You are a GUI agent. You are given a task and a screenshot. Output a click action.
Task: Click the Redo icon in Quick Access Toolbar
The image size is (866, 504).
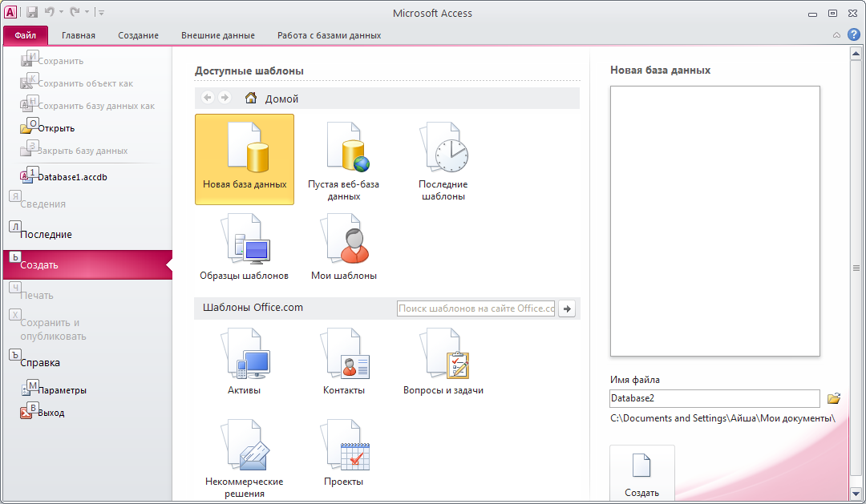(75, 11)
